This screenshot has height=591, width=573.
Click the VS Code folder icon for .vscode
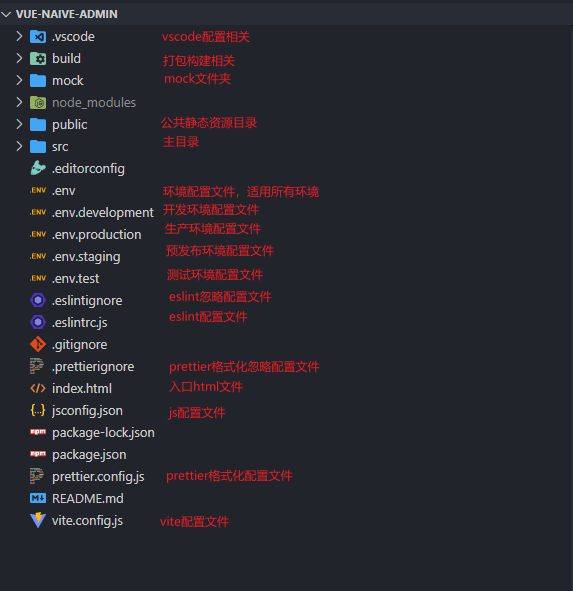click(38, 37)
